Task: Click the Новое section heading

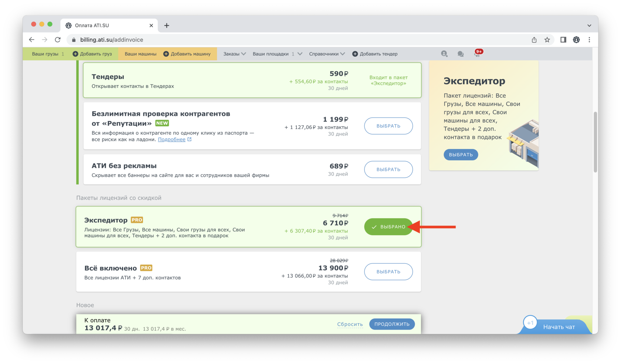Action: point(85,305)
